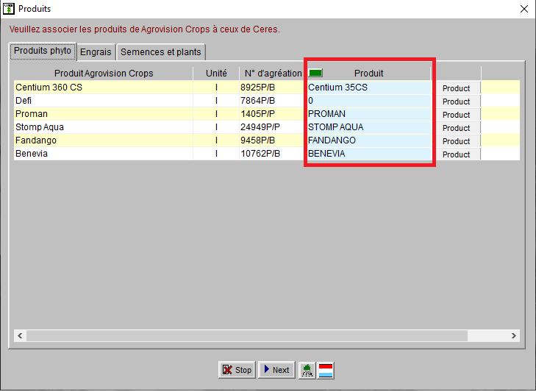Select the product field showing 0
Screen dimensions: 536x392
tap(368, 101)
